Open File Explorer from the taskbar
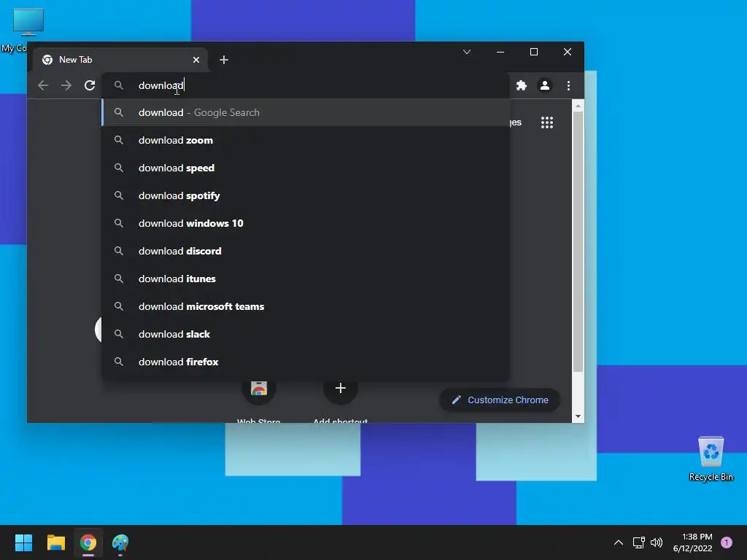 click(55, 542)
